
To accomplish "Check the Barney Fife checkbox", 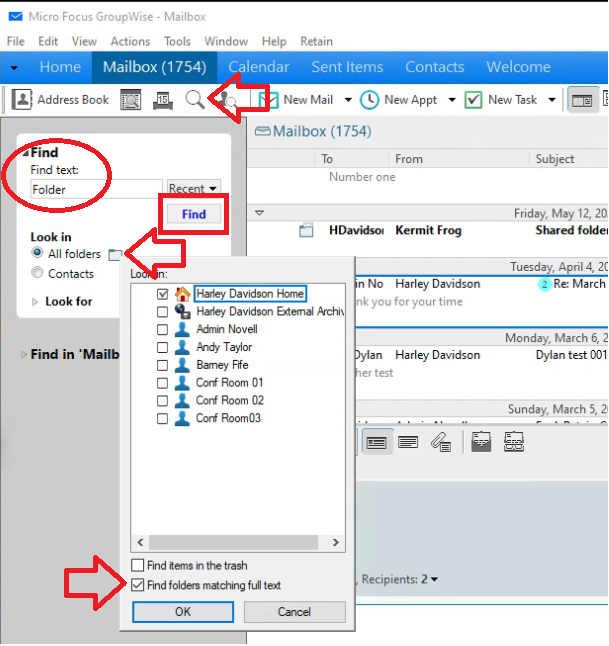I will [163, 365].
